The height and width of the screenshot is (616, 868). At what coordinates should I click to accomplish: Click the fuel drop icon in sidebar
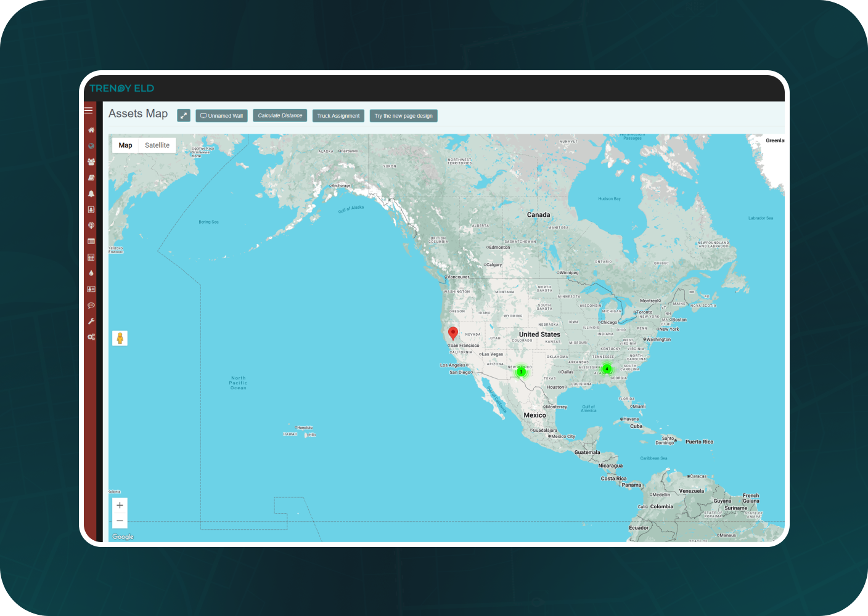(x=91, y=273)
